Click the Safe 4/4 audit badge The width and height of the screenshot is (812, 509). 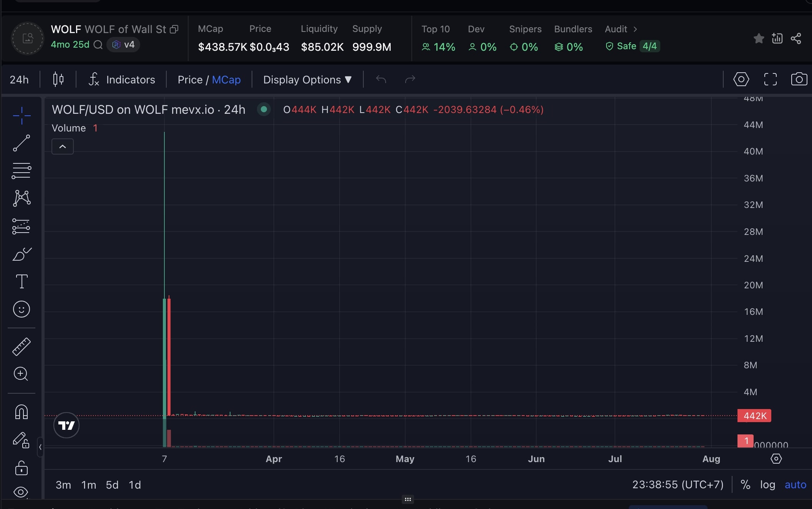tap(633, 46)
